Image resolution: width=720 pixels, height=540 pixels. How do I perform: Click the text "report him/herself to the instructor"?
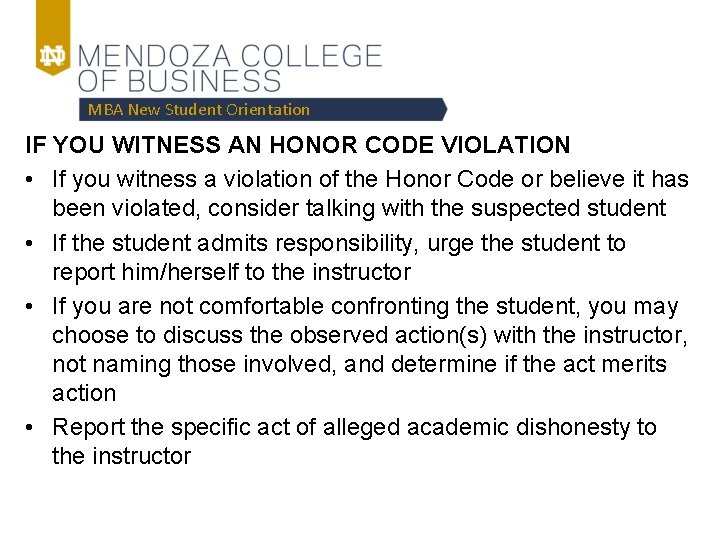[x=231, y=272]
